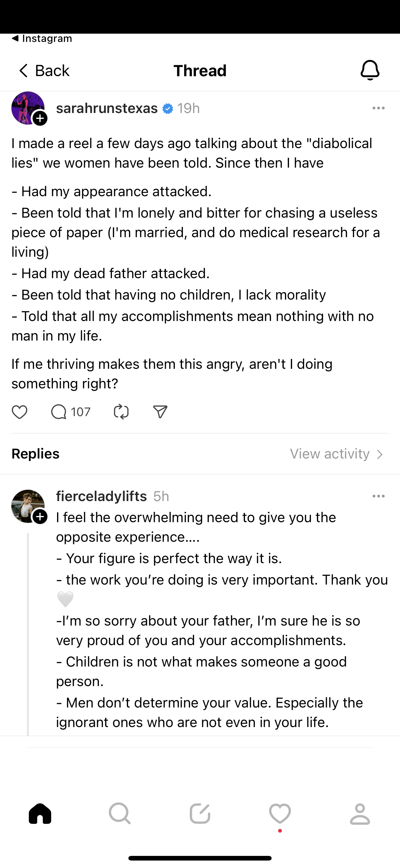Screen dimensions: 400x868
Task: Compose a new thread from bottom bar
Action: [200, 813]
